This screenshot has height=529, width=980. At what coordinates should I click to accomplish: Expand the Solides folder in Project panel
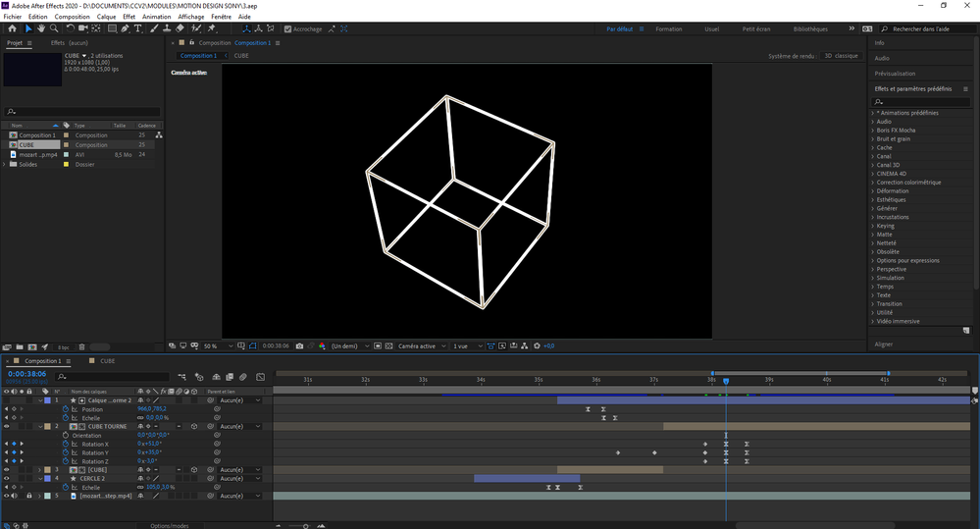tap(5, 164)
